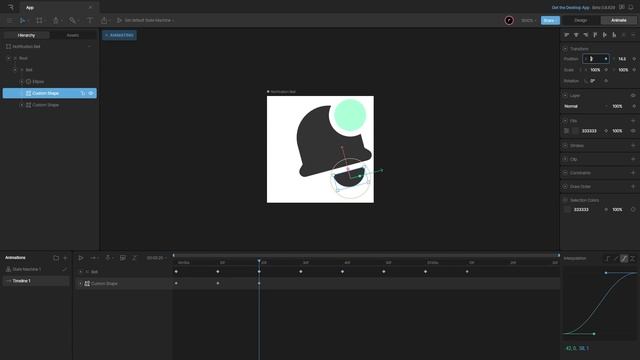640x360 pixels.
Task: Align selection to left edge
Action: pyautogui.click(x=567, y=35)
